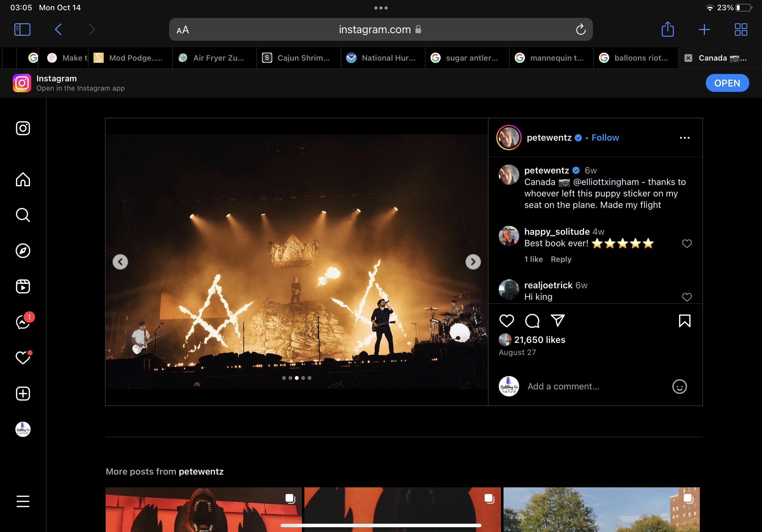Tap the Safari forward arrow
762x532 pixels.
coord(92,30)
